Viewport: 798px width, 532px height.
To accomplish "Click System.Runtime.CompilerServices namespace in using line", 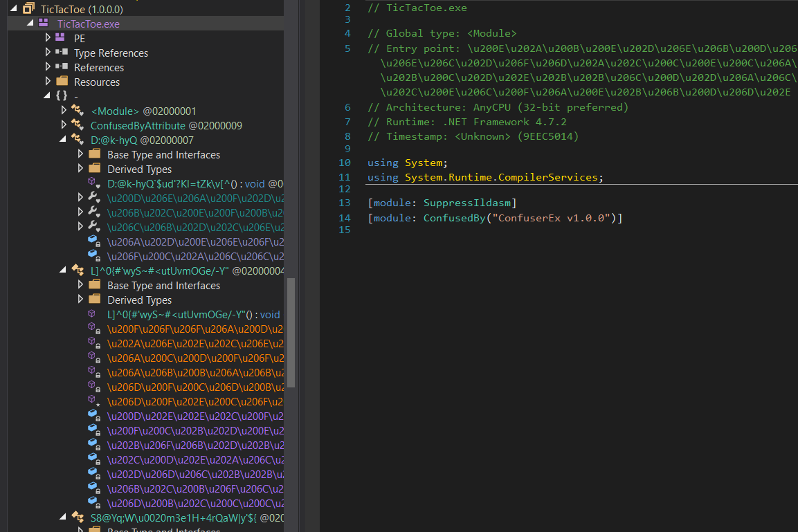I will click(502, 177).
